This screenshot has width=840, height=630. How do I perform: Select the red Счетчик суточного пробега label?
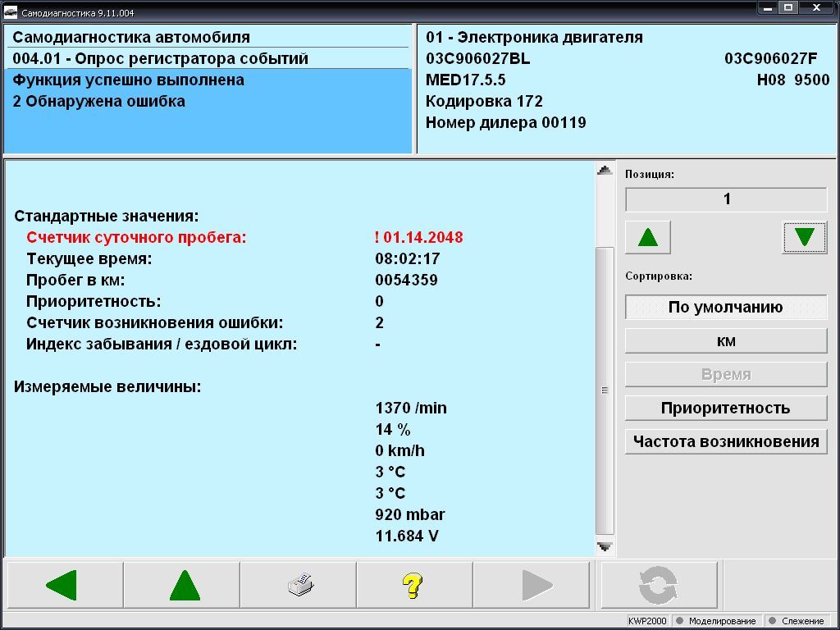[136, 237]
